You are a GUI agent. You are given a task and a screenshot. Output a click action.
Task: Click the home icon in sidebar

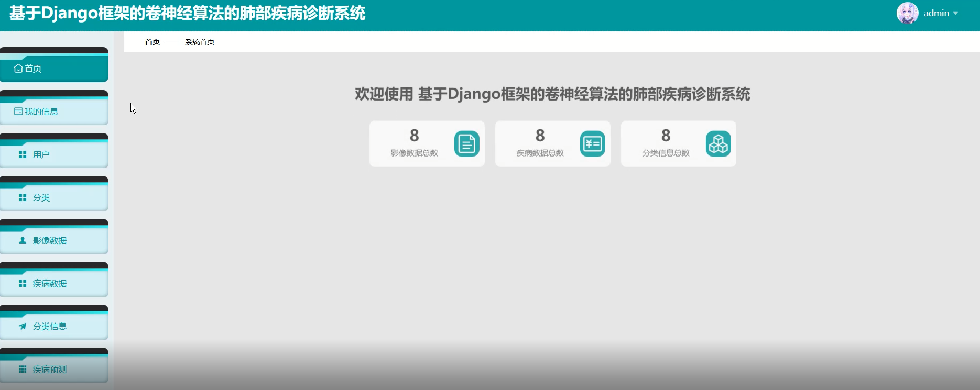(18, 69)
